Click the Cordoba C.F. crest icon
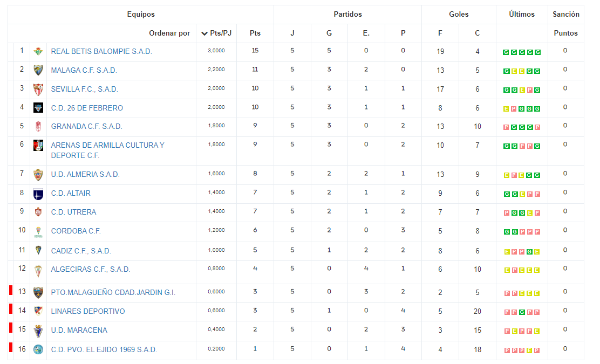Screen dimensions: 600x364 tap(38, 232)
